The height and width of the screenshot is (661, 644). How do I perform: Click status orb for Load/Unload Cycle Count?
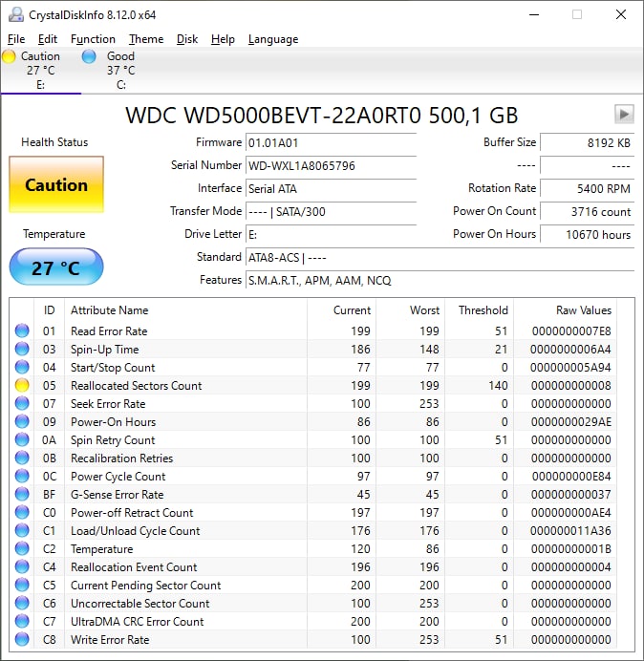pyautogui.click(x=22, y=530)
